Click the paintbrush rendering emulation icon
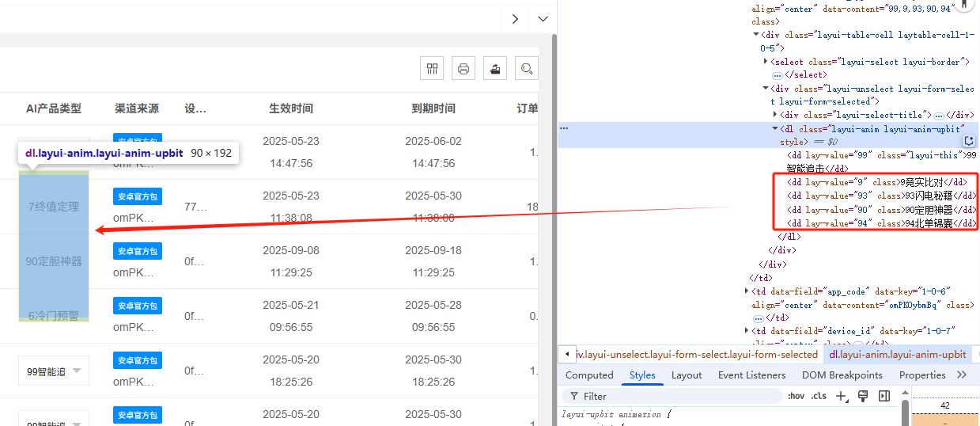 point(863,396)
